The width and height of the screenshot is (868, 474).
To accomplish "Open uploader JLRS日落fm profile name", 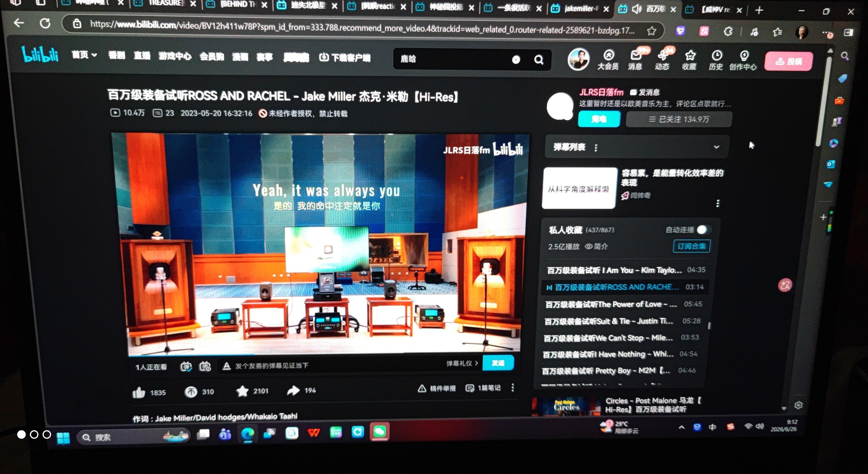I will [602, 92].
